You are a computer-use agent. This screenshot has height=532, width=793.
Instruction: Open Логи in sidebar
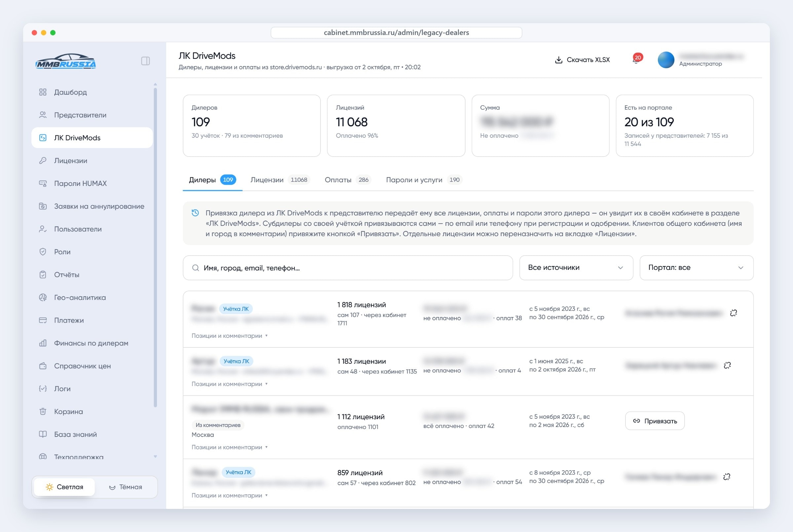pyautogui.click(x=92, y=388)
